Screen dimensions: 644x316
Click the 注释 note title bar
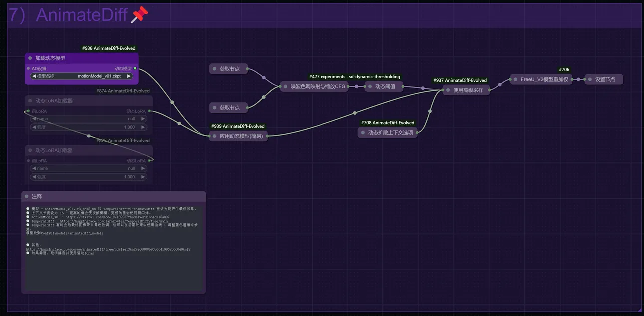(x=113, y=196)
